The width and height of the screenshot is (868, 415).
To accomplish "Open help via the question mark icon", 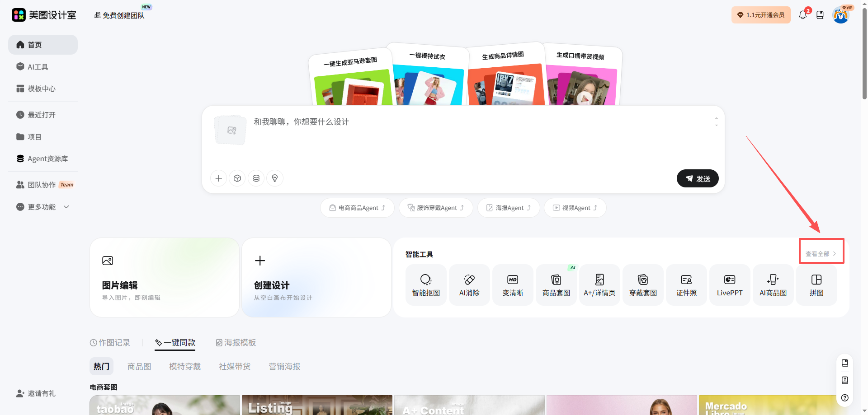I will (x=844, y=398).
